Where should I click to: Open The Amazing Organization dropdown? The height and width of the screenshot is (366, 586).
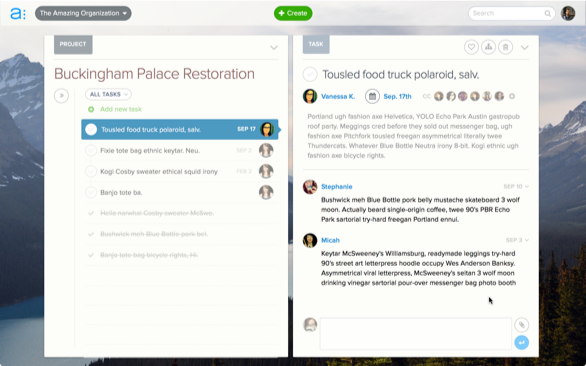[83, 13]
